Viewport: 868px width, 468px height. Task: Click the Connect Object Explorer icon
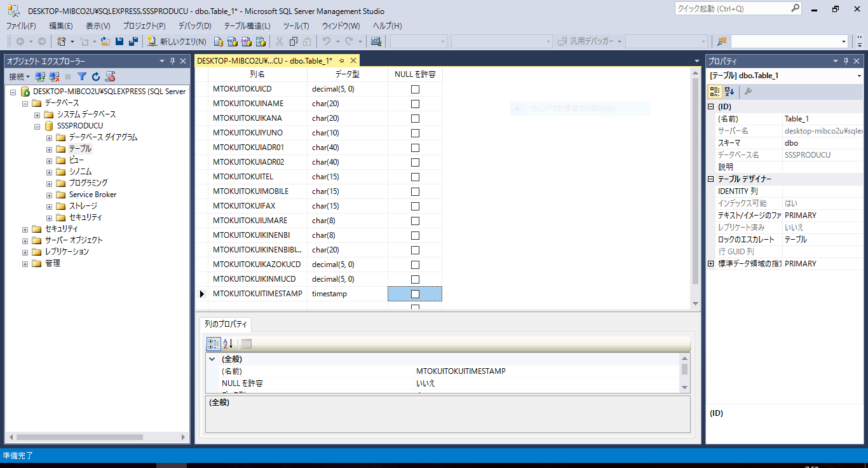pyautogui.click(x=40, y=76)
